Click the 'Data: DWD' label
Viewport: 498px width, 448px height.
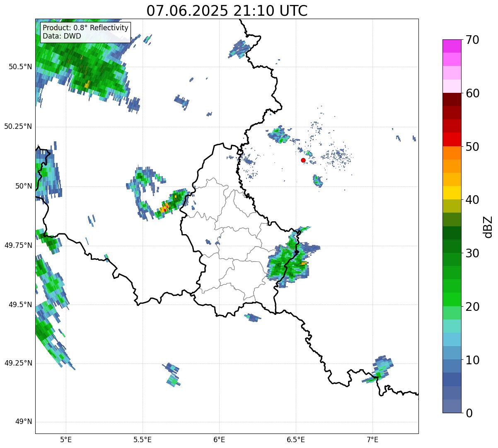point(62,36)
